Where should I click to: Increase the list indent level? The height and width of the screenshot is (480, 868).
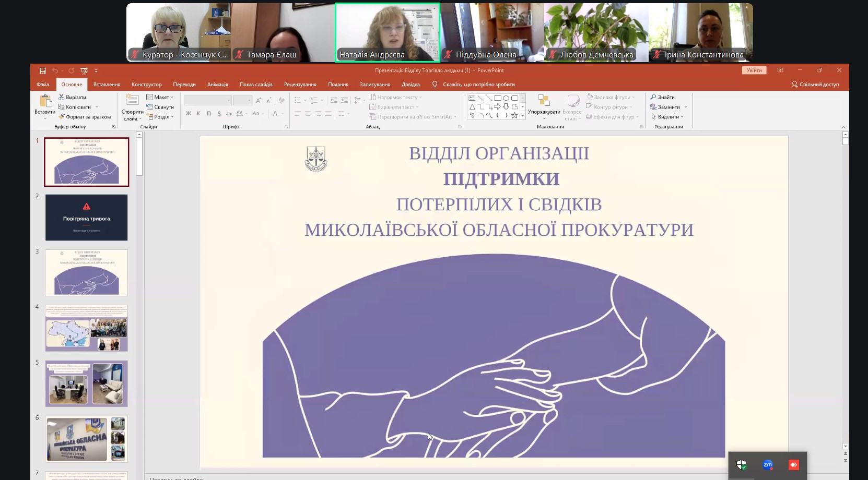pos(344,100)
